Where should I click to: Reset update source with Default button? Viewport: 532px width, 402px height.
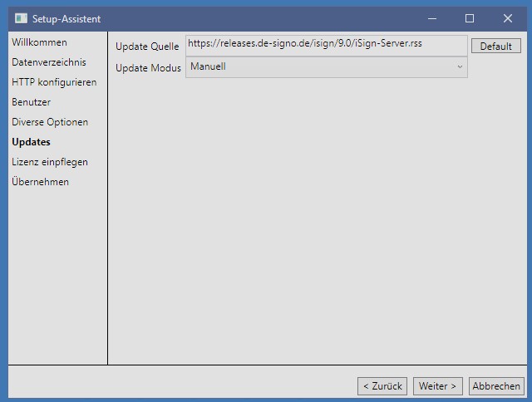tap(495, 46)
